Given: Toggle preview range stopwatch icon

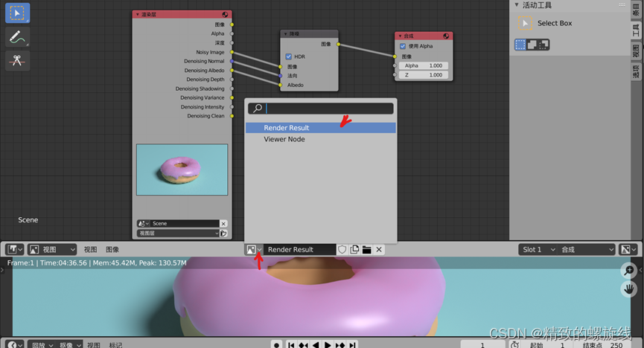Looking at the screenshot, I should click(514, 345).
